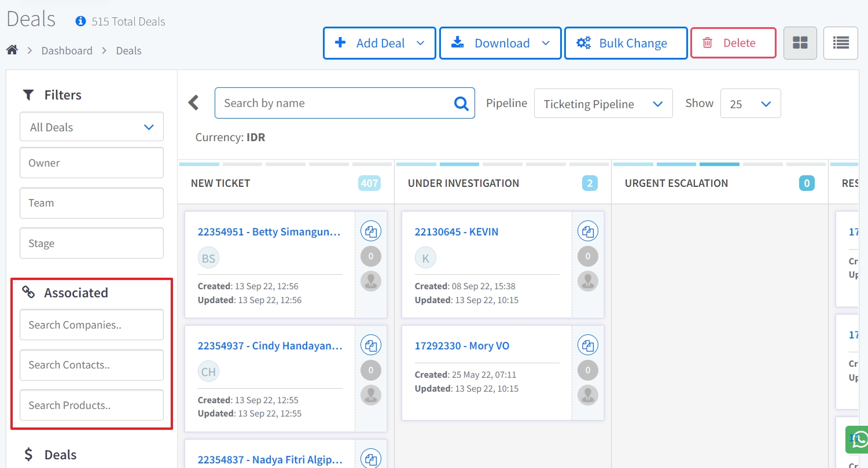Switch to the list view
The height and width of the screenshot is (468, 868).
tap(841, 43)
